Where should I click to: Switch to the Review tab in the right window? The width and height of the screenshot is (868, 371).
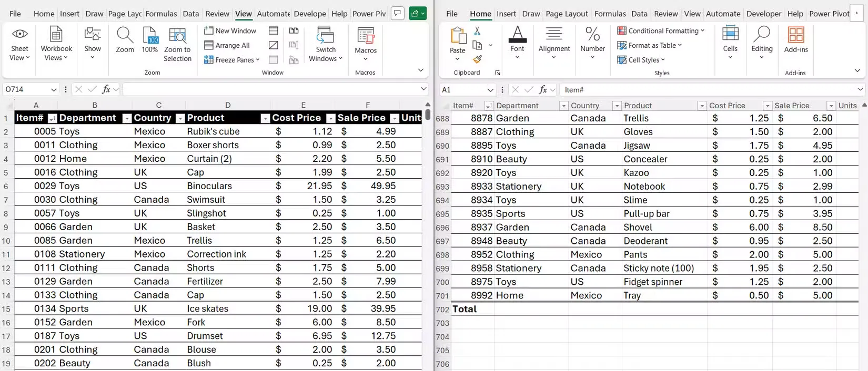pos(666,14)
